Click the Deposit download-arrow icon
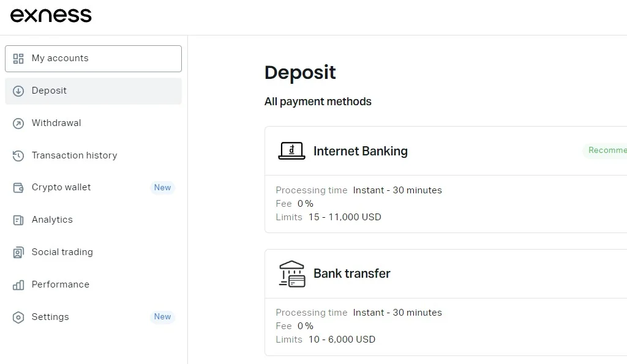Image resolution: width=627 pixels, height=364 pixels. [17, 91]
